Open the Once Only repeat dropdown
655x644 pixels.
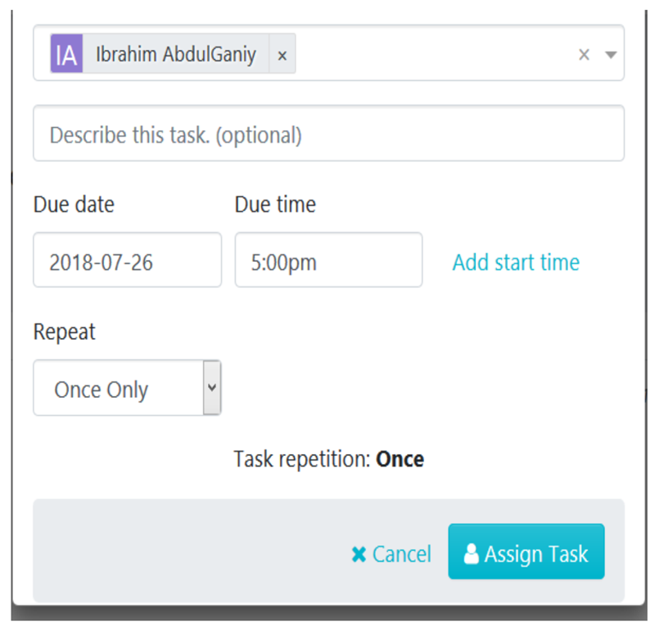click(x=128, y=388)
